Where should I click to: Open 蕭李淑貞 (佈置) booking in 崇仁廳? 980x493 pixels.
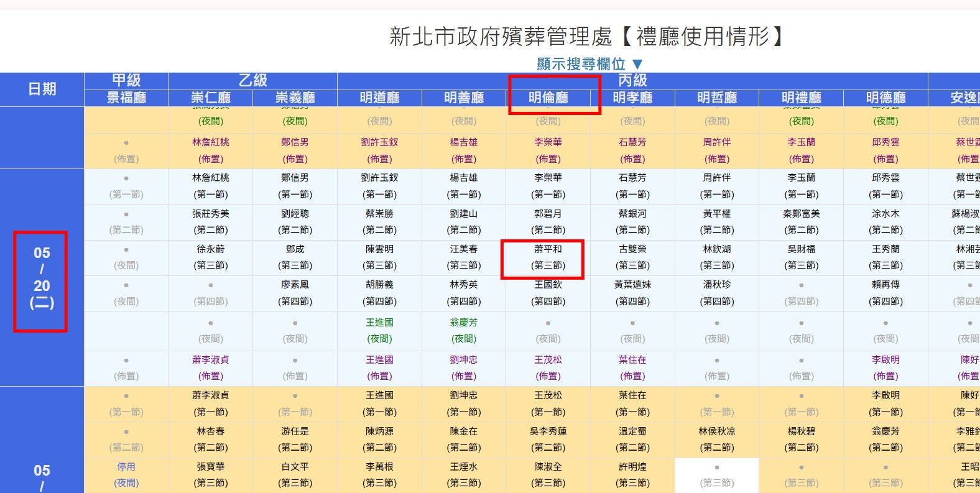click(211, 368)
